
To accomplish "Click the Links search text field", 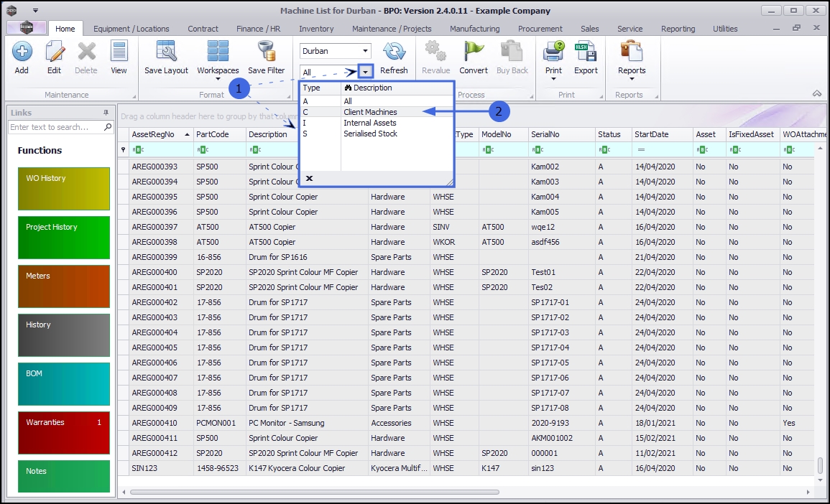I will pyautogui.click(x=56, y=127).
